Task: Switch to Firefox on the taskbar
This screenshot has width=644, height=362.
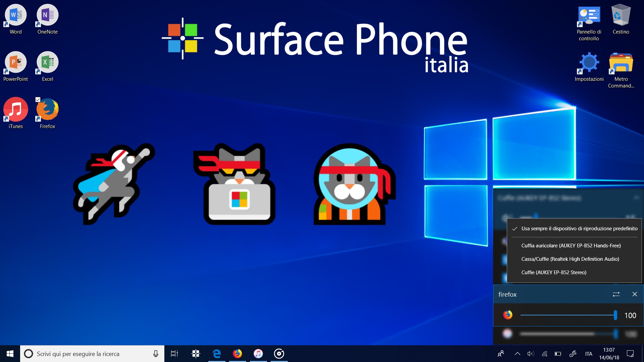Action: click(x=237, y=354)
